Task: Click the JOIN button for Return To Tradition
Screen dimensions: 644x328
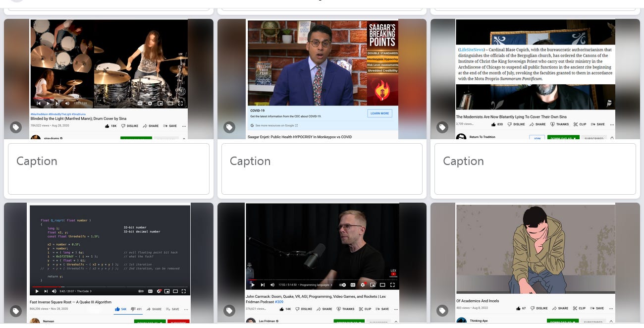Action: (537, 138)
